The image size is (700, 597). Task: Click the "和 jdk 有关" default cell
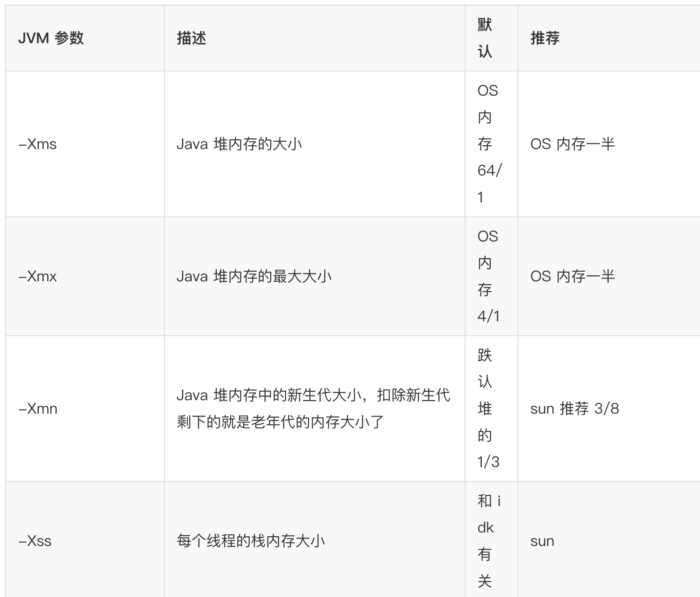488,541
